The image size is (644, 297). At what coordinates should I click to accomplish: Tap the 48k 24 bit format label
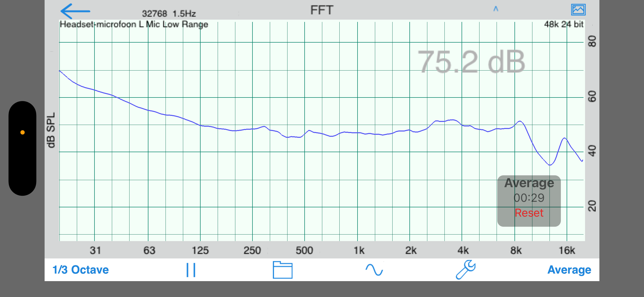[563, 24]
